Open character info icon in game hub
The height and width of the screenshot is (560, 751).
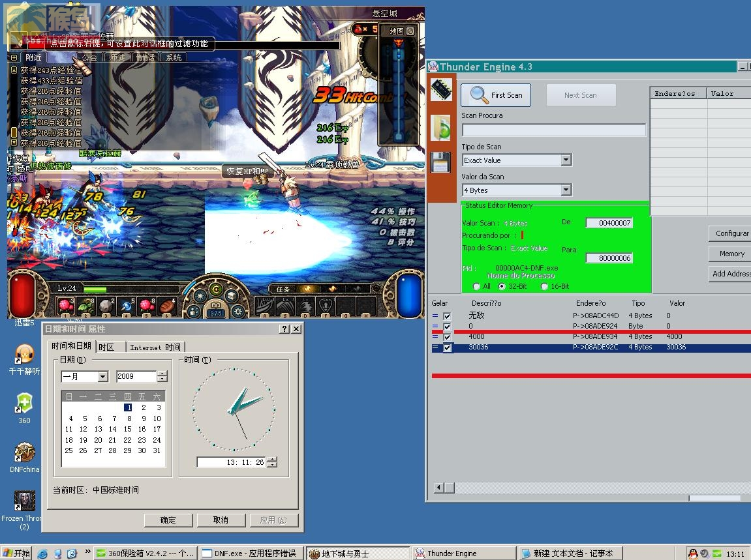[x=194, y=312]
